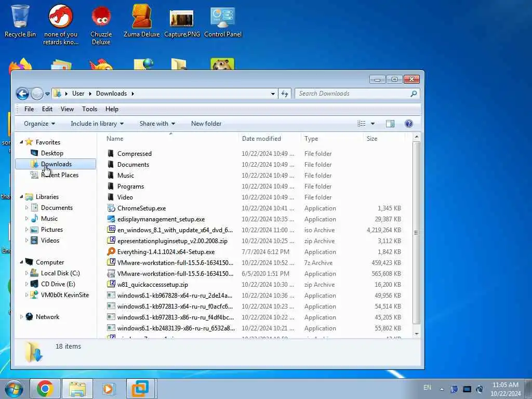Open Local Disk (C:) in sidebar
This screenshot has height=399, width=532.
pyautogui.click(x=60, y=273)
